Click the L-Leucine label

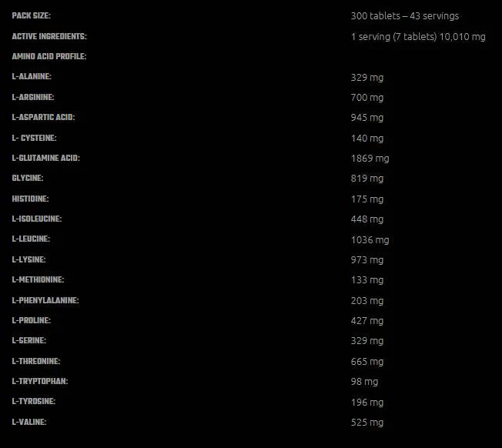click(x=32, y=239)
